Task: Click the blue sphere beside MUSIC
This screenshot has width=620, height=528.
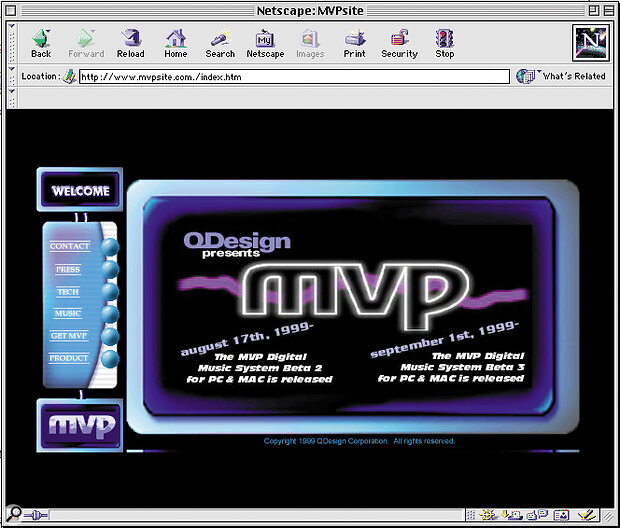Action: (x=110, y=314)
